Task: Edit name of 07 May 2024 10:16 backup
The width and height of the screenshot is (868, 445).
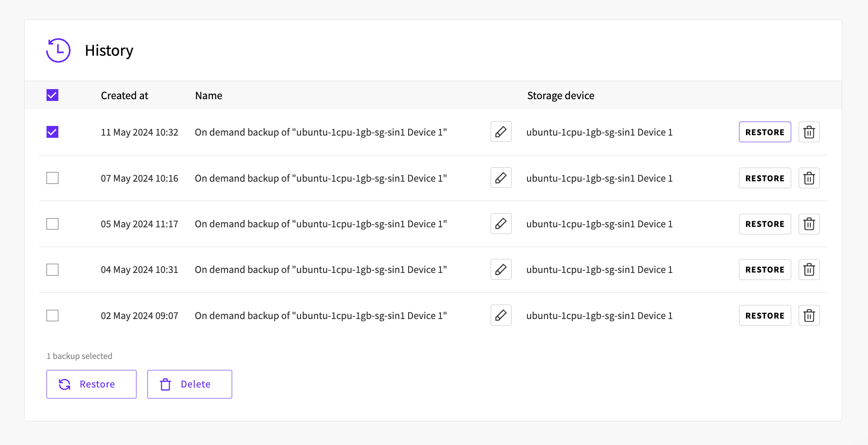Action: pyautogui.click(x=501, y=178)
